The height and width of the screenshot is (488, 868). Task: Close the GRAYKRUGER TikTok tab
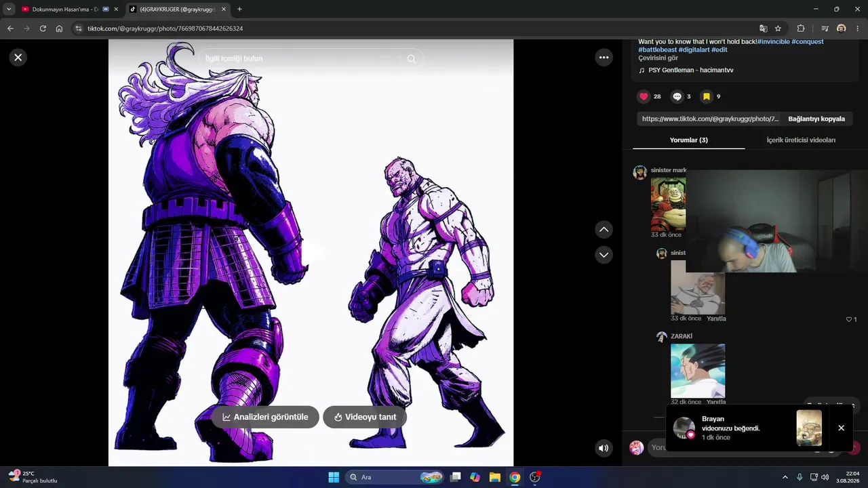pyautogui.click(x=224, y=9)
